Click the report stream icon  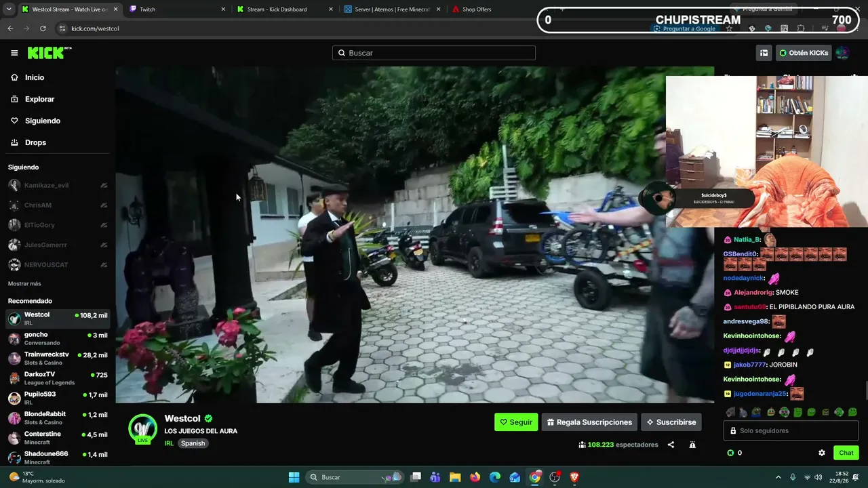click(692, 445)
